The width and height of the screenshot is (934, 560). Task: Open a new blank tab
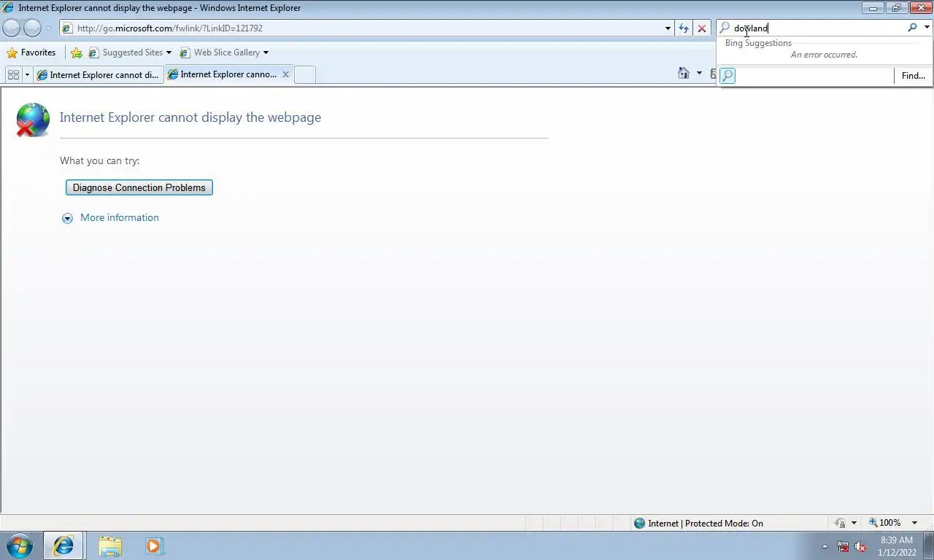point(305,74)
